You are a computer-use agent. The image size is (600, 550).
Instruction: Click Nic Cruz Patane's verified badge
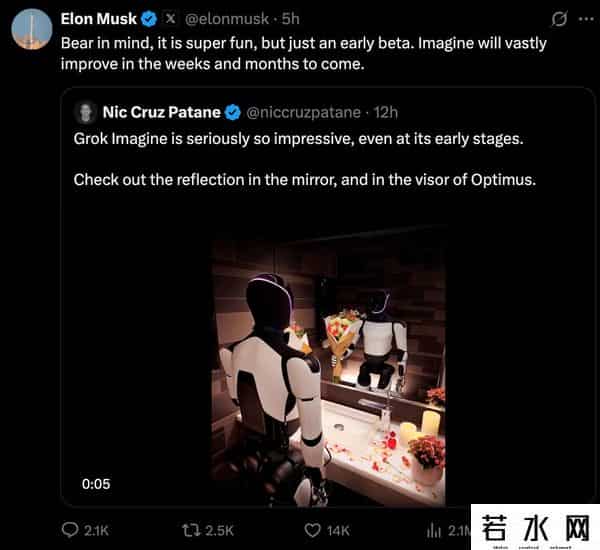pos(232,111)
